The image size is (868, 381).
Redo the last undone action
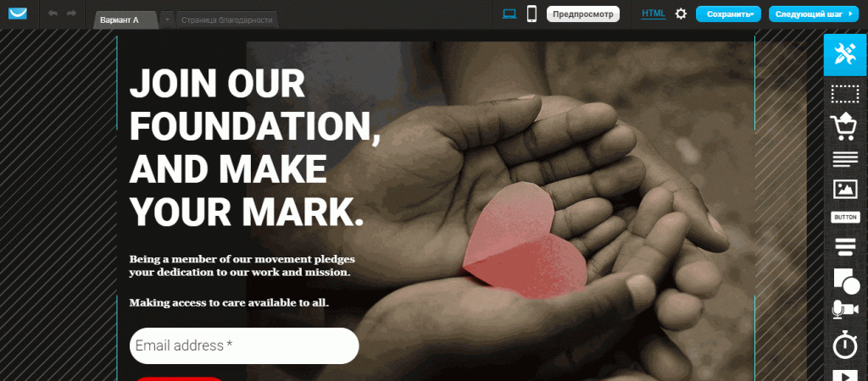[71, 14]
